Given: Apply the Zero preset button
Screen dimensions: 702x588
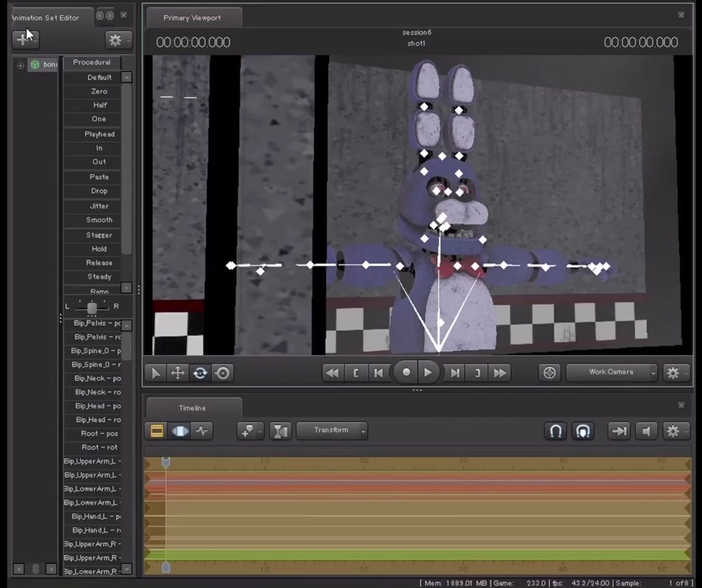Looking at the screenshot, I should (x=99, y=91).
